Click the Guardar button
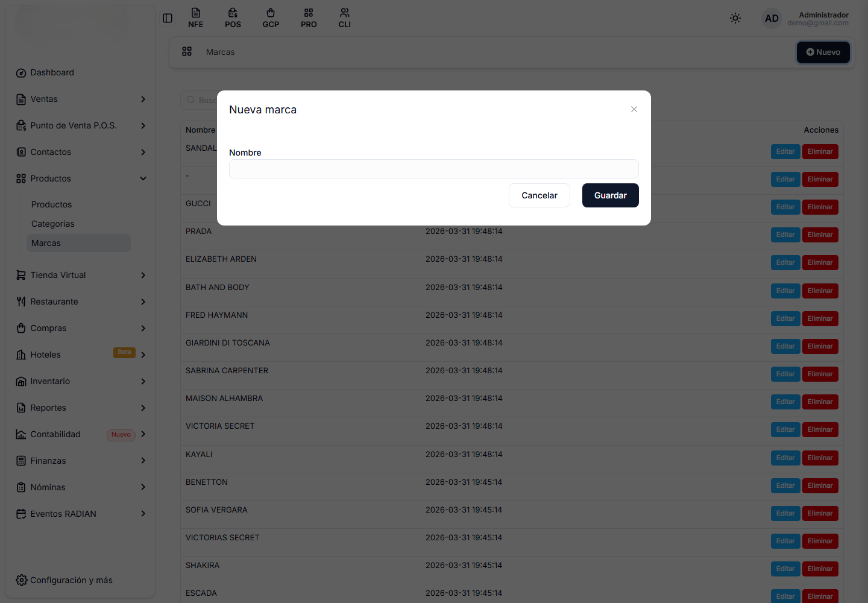The width and height of the screenshot is (868, 603). point(611,195)
